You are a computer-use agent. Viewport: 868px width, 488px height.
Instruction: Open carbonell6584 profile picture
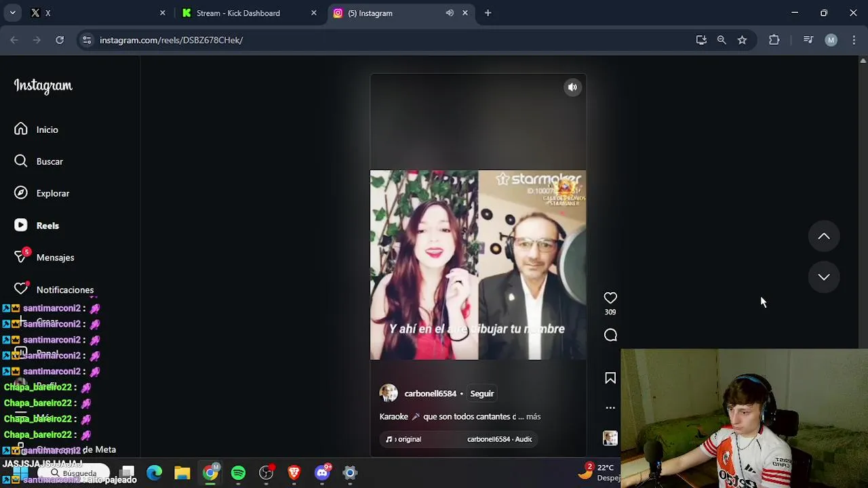tap(389, 393)
